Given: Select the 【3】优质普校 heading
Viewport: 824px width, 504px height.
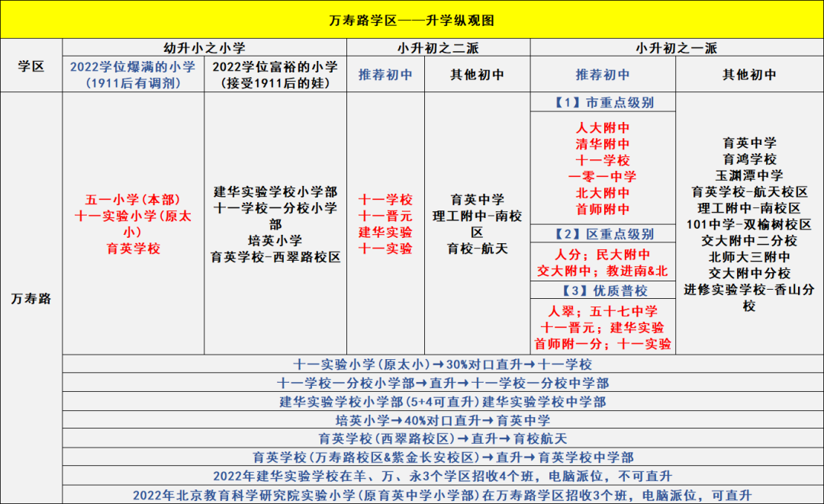Looking at the screenshot, I should click(x=603, y=291).
